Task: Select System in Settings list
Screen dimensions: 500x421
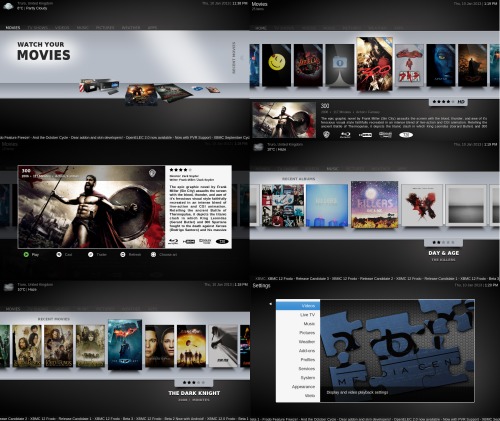Action: click(x=298, y=378)
